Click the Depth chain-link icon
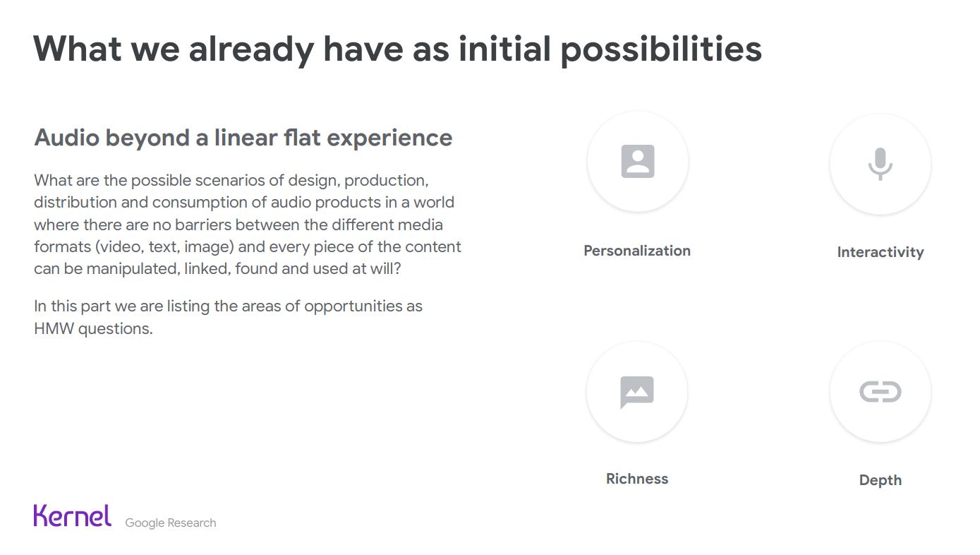Screen dimensions: 980x555 tap(880, 392)
